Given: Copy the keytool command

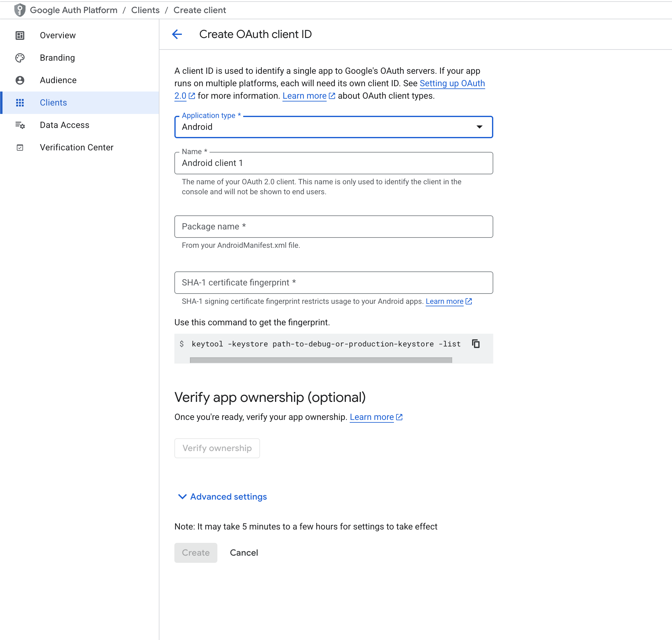Looking at the screenshot, I should pos(476,344).
